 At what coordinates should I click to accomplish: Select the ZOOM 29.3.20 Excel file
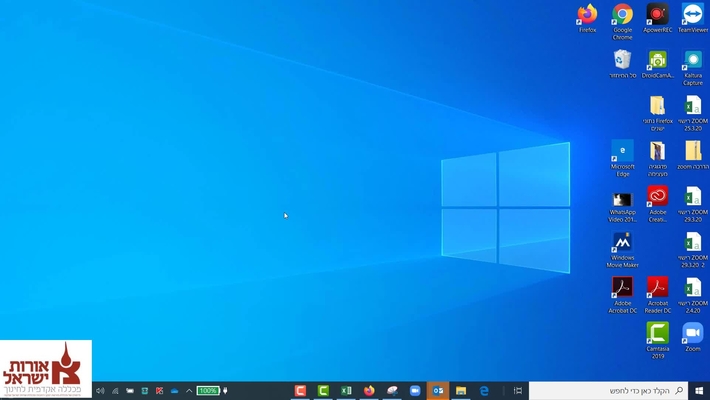693,204
